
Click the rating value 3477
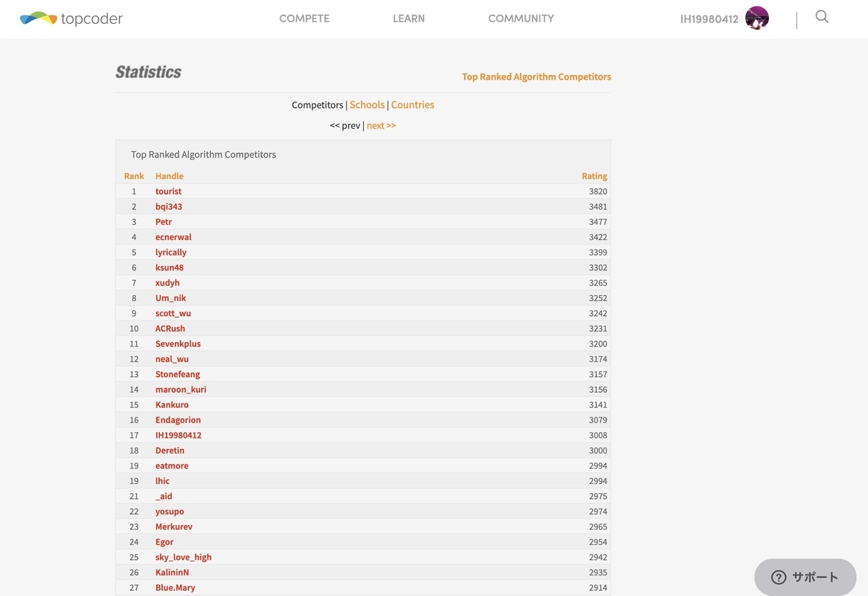(x=598, y=222)
